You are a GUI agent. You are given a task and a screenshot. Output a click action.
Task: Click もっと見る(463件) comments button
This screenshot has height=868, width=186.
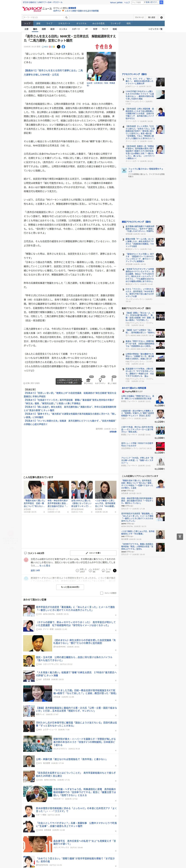70,587
